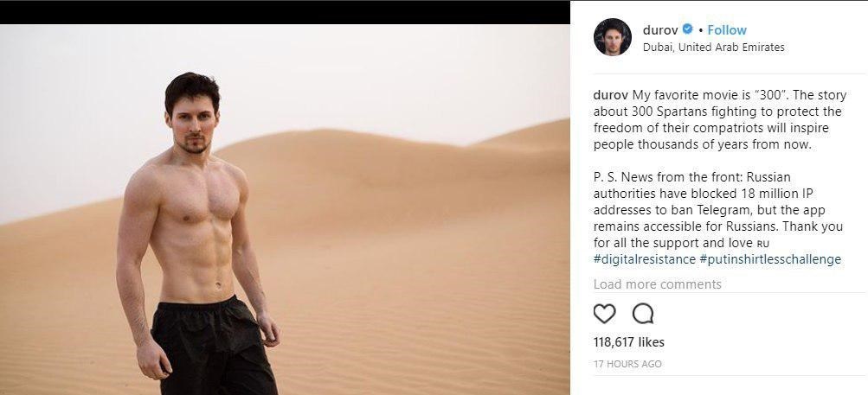
Task: Click the blue verified badge next to durov
Action: pos(687,29)
